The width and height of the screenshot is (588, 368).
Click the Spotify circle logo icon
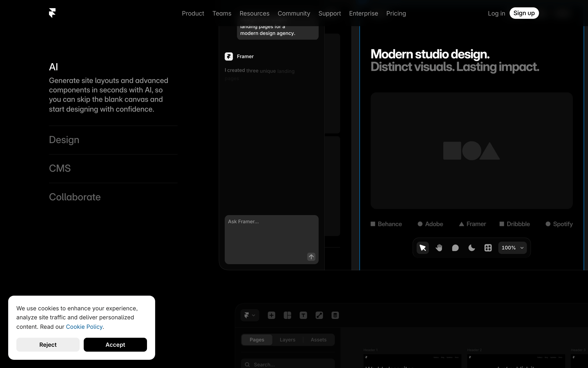click(x=548, y=224)
